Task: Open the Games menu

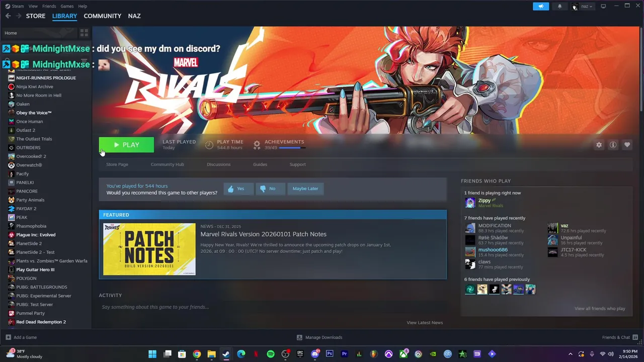Action: pos(67,6)
